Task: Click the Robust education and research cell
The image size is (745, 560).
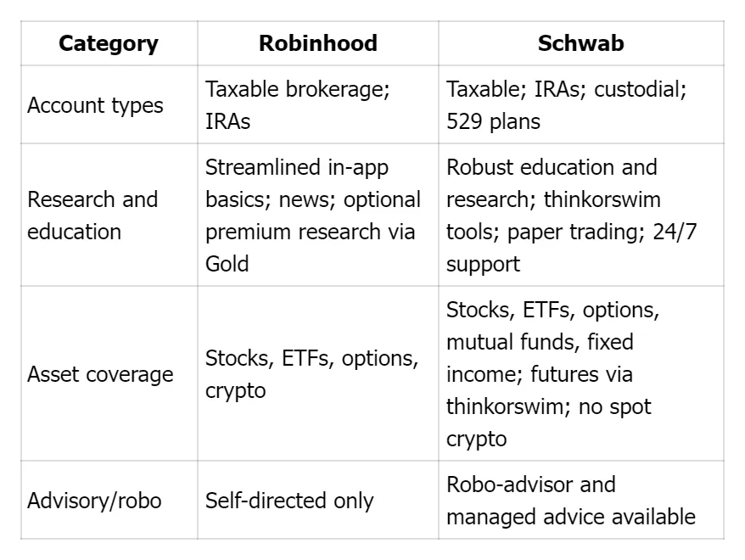Action: tap(552, 167)
